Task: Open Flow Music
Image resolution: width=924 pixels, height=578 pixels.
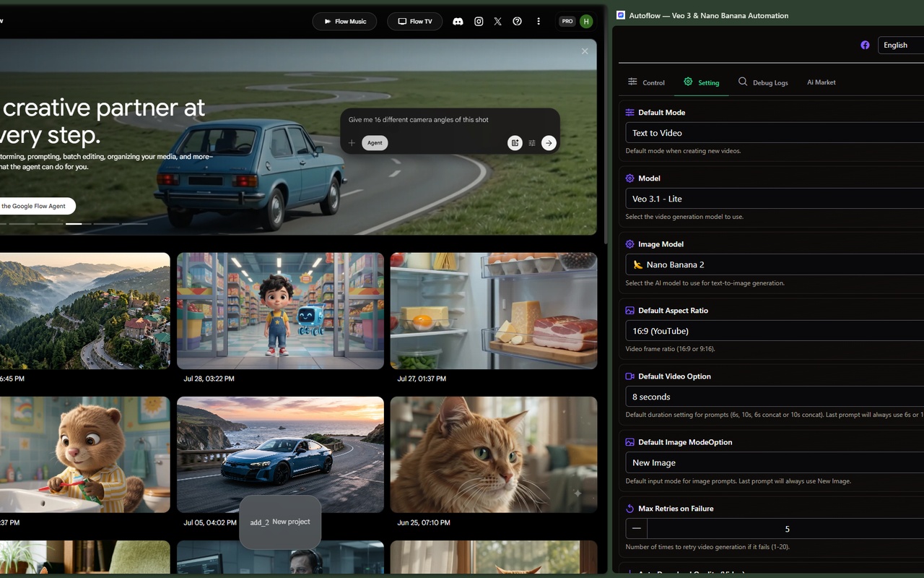Action: 345,22
